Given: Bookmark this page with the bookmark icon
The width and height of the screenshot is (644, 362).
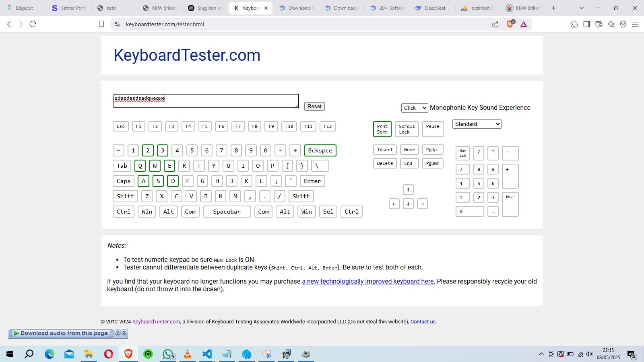Looking at the screenshot, I should tap(101, 24).
